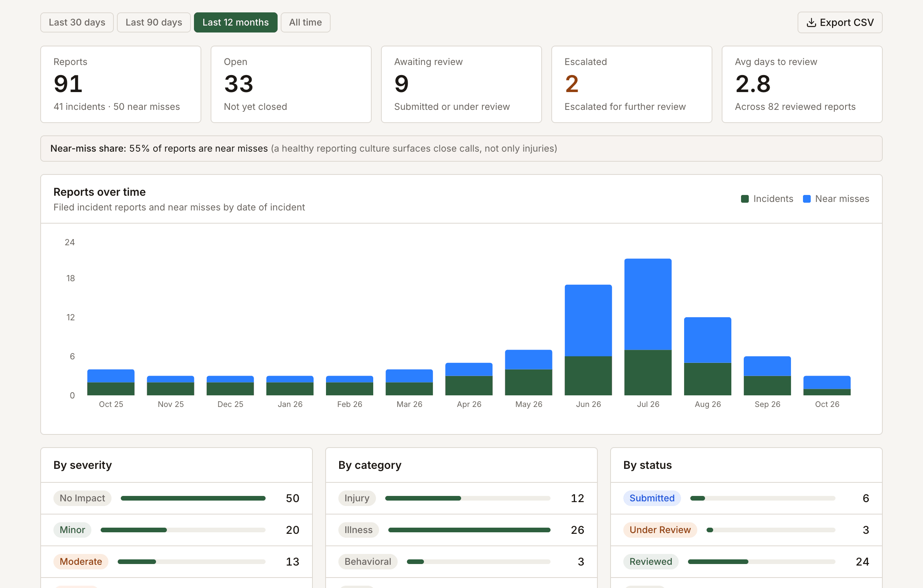
Task: Switch to Last 90 days range
Action: 154,22
